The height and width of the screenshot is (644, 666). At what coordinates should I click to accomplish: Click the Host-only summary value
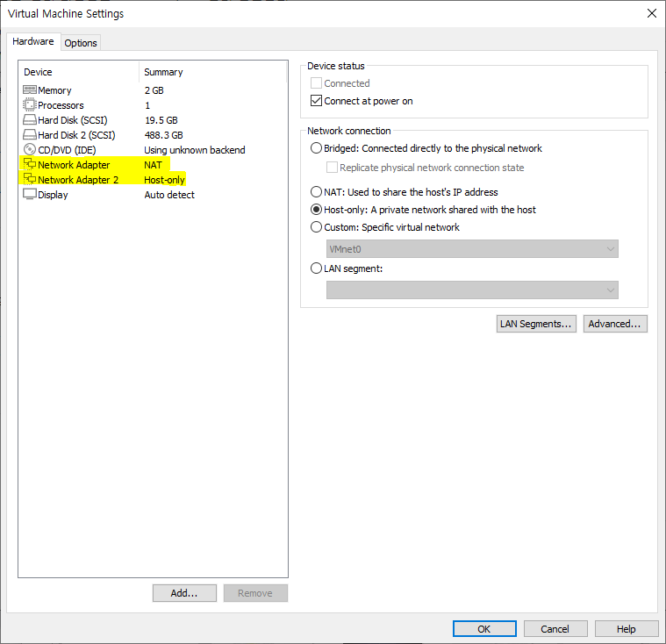(164, 180)
